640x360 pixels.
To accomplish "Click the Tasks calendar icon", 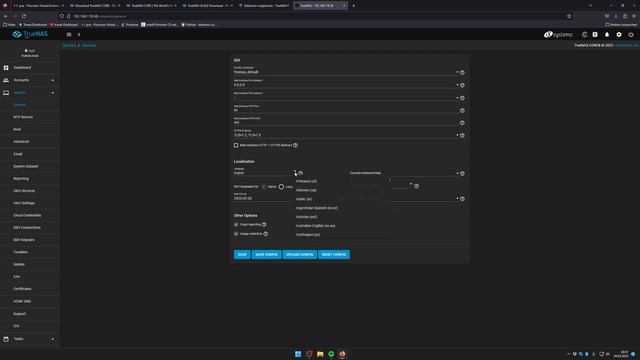I will (6, 339).
